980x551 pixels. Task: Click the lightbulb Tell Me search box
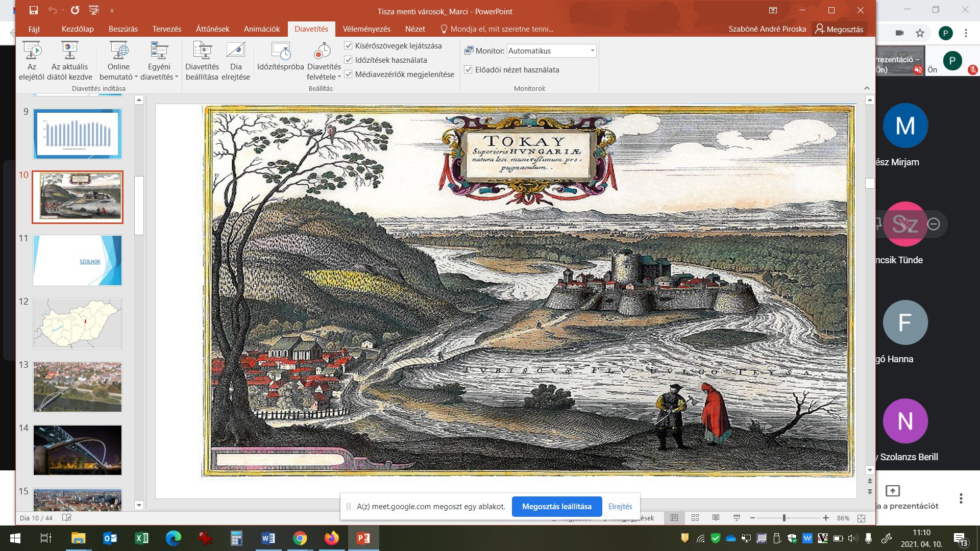497,29
